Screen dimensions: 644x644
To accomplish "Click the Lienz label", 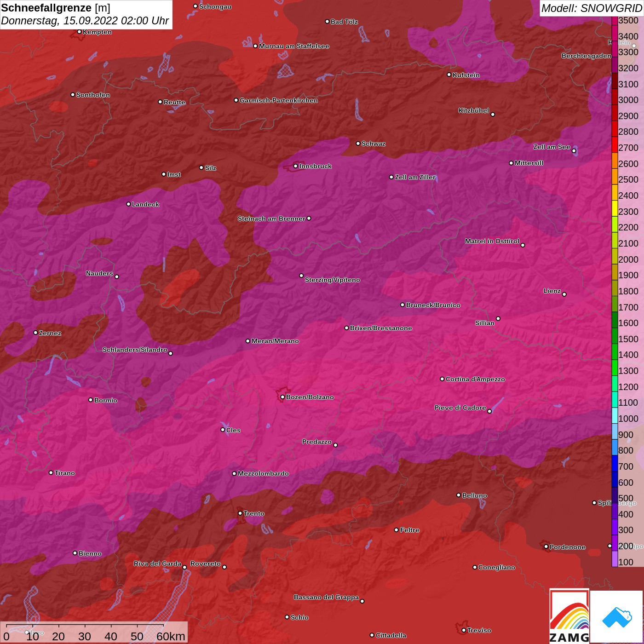I will pyautogui.click(x=552, y=291).
